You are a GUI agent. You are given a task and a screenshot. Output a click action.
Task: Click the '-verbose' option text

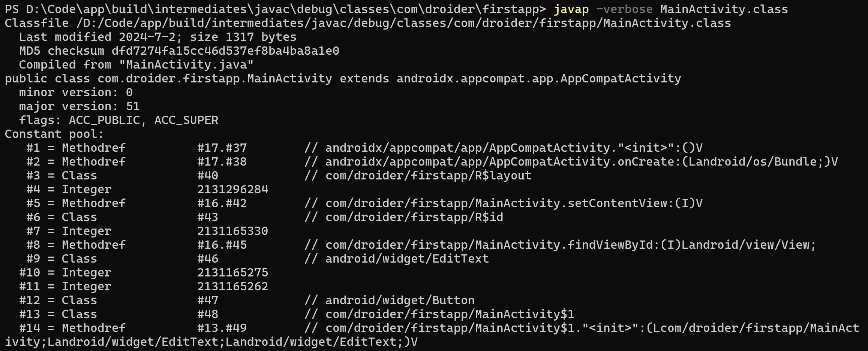coord(624,9)
